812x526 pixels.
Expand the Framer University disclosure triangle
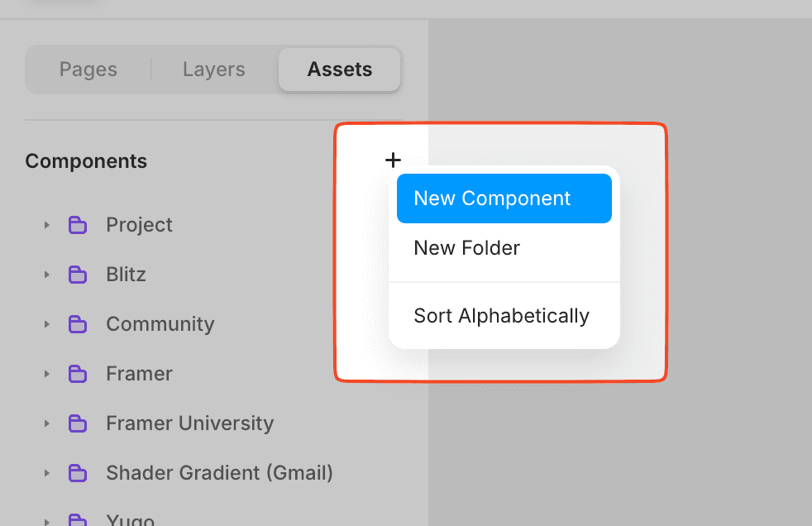(46, 423)
